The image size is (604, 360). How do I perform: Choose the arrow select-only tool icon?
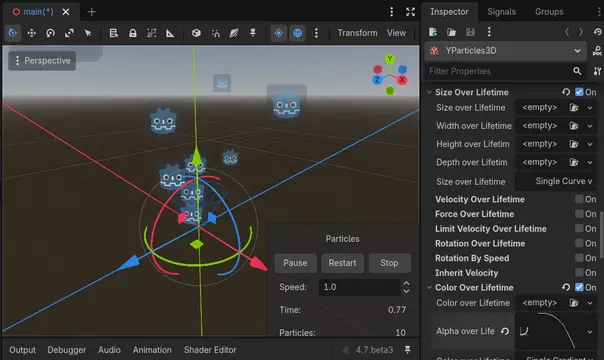(x=88, y=33)
